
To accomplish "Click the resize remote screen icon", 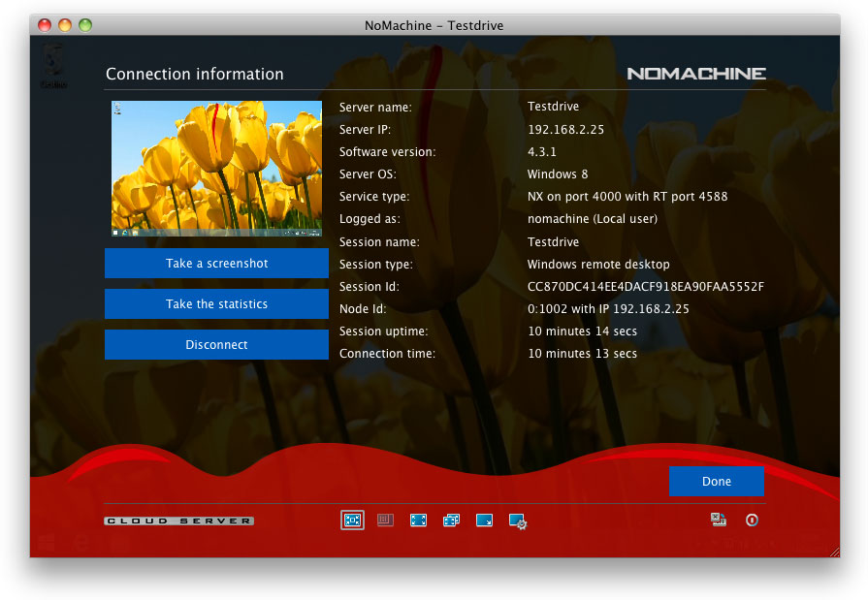I will [x=484, y=521].
